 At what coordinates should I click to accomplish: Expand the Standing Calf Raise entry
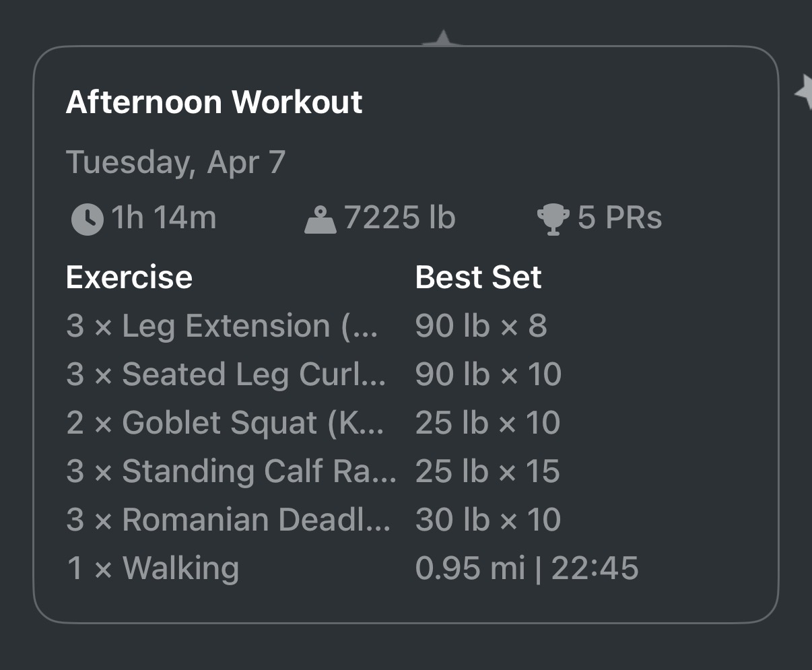[x=232, y=471]
